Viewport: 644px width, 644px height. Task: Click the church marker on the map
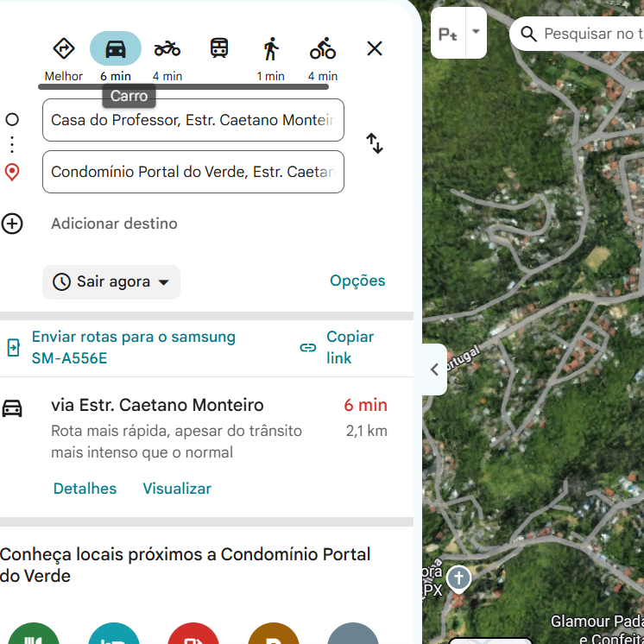(x=458, y=579)
